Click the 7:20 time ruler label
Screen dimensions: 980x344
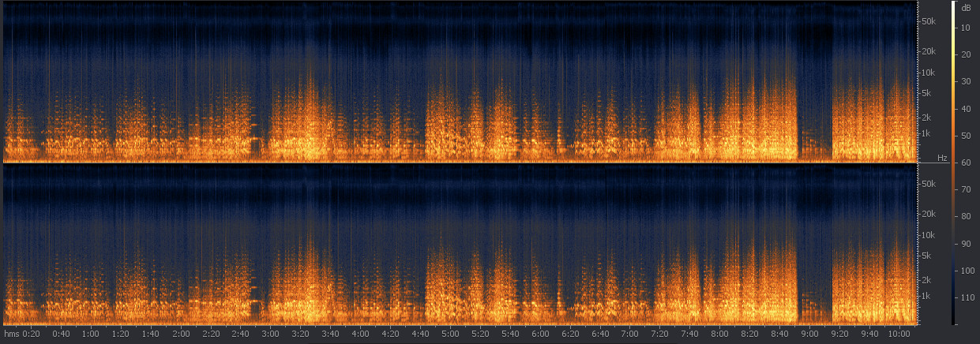click(x=659, y=335)
